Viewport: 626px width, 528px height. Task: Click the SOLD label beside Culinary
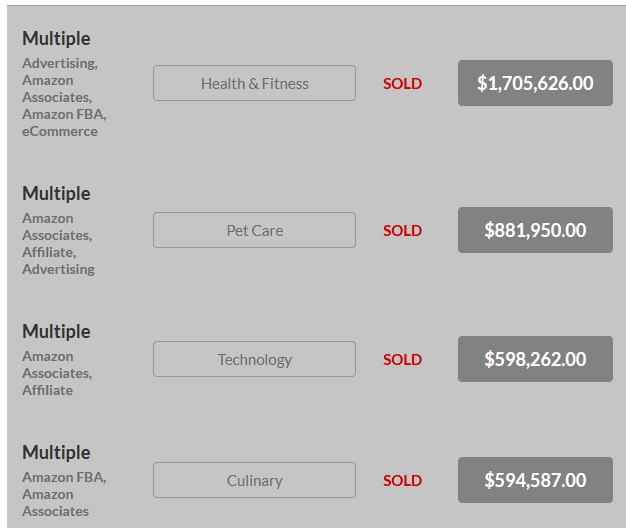[x=402, y=481]
